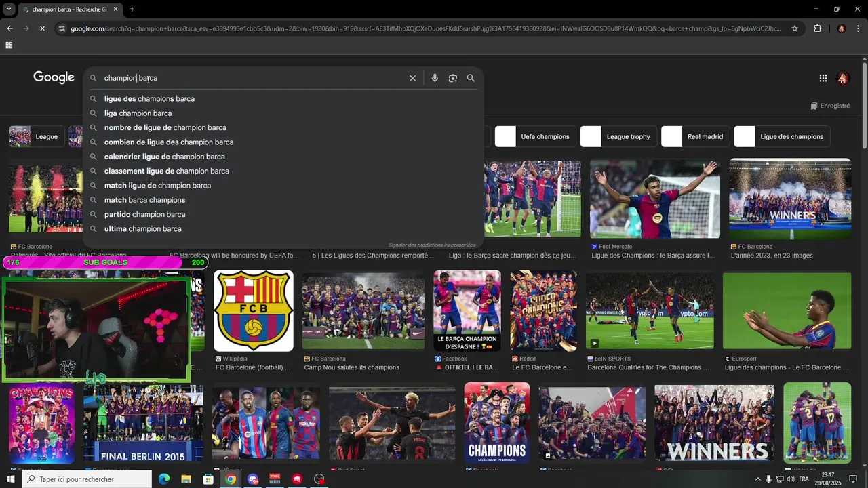Go to the Google logo homepage

pos(54,77)
